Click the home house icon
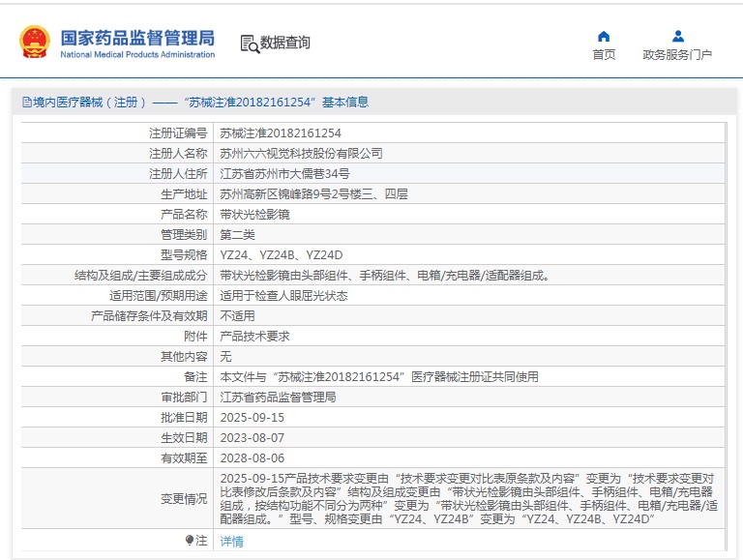Viewport: 743px width, 560px height. pos(604,37)
